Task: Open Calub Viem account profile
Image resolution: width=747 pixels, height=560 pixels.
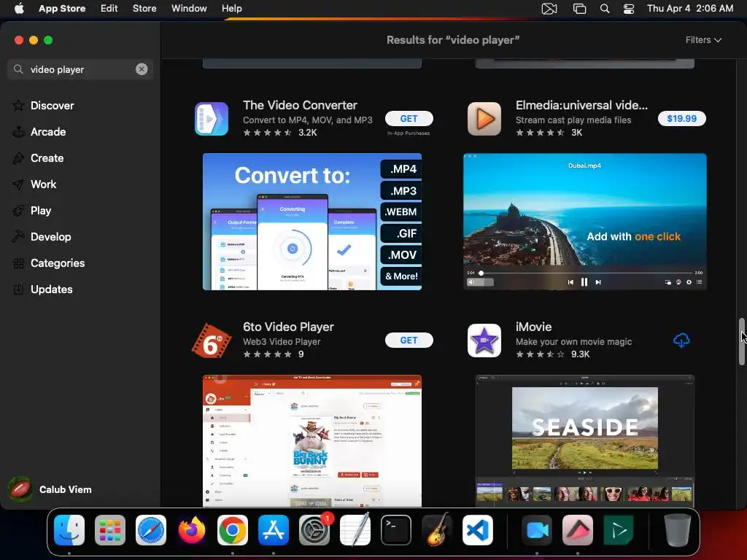Action: point(50,489)
